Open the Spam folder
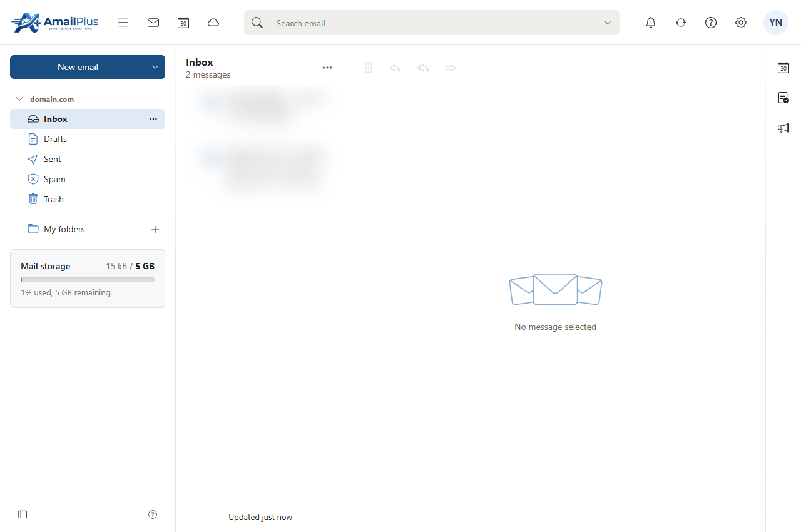Image resolution: width=801 pixels, height=532 pixels. tap(88, 179)
